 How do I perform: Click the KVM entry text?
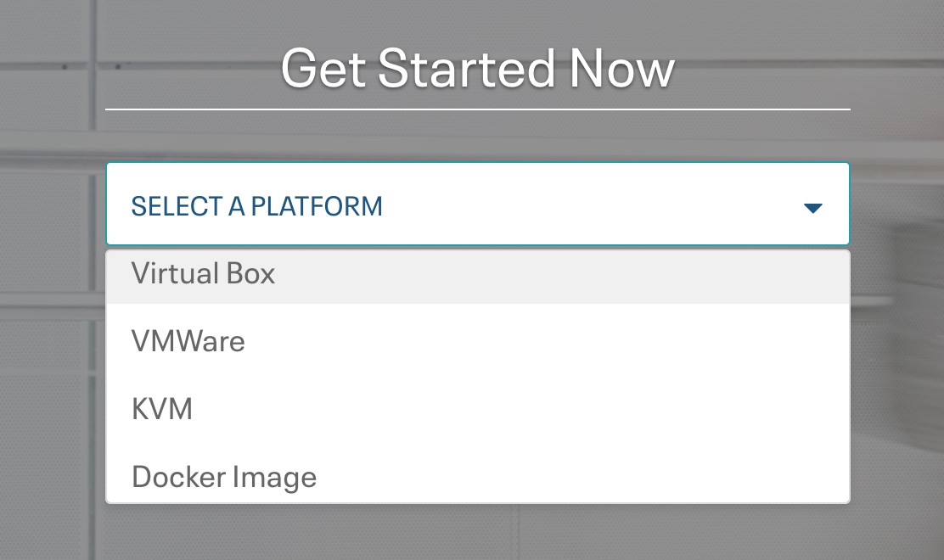coord(162,409)
